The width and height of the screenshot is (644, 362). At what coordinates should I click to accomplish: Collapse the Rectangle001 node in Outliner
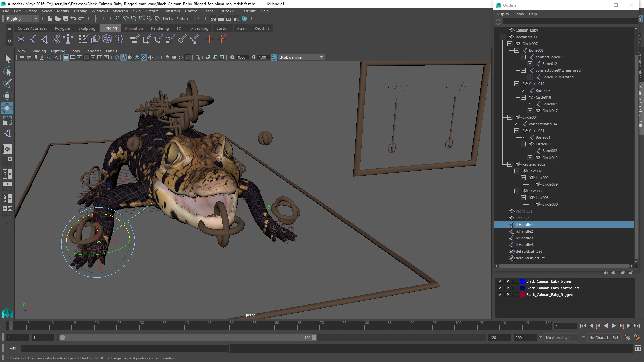click(503, 37)
